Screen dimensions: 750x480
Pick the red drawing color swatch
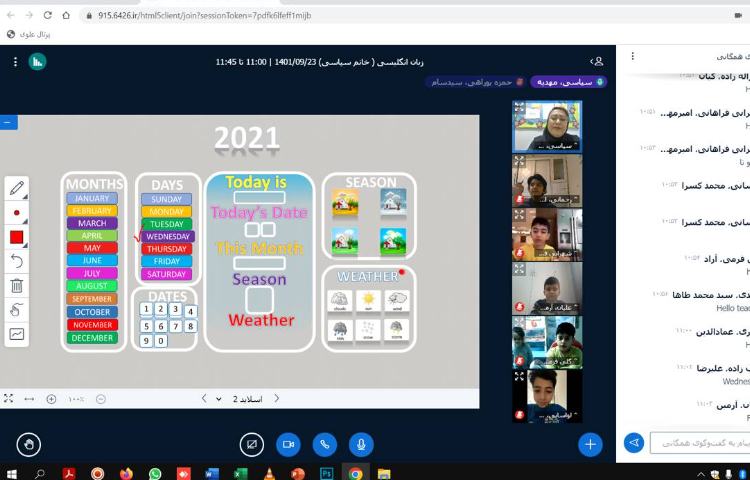tap(16, 237)
